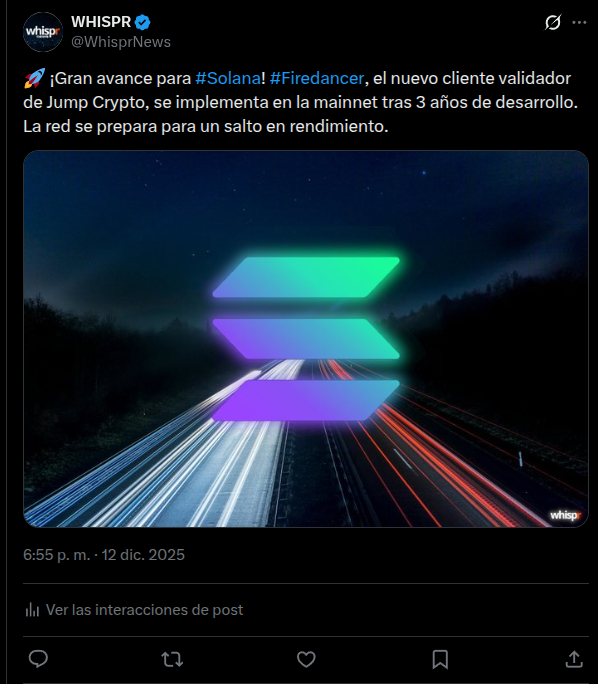This screenshot has height=684, width=598.
Task: Click the whispr watermark on the image
Action: [x=565, y=515]
